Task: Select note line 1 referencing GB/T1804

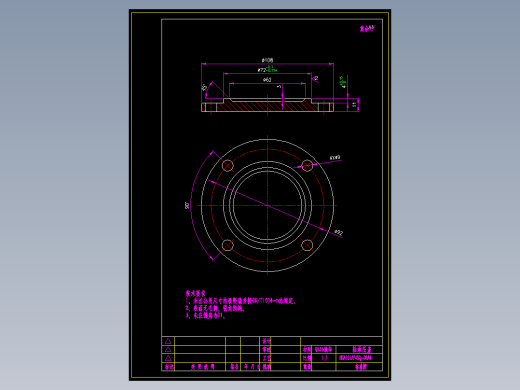Action: point(241,301)
